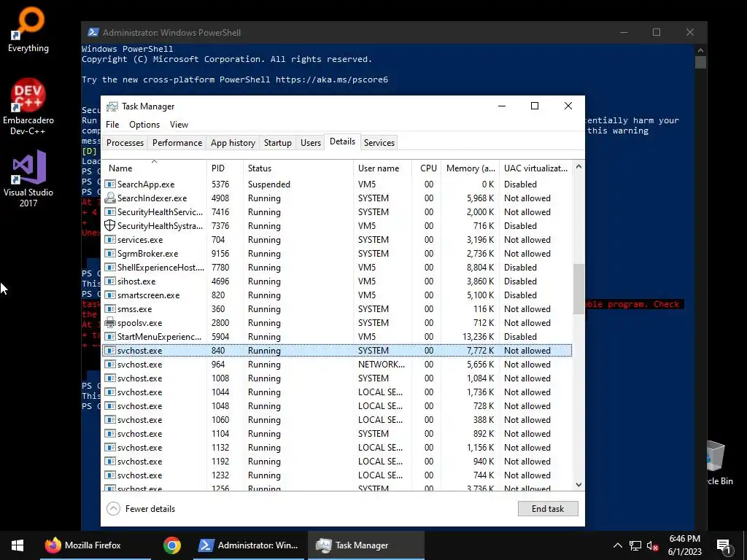Click the Task Manager vertical scrollbar thumb
Image resolution: width=747 pixels, height=560 pixels.
pos(578,289)
